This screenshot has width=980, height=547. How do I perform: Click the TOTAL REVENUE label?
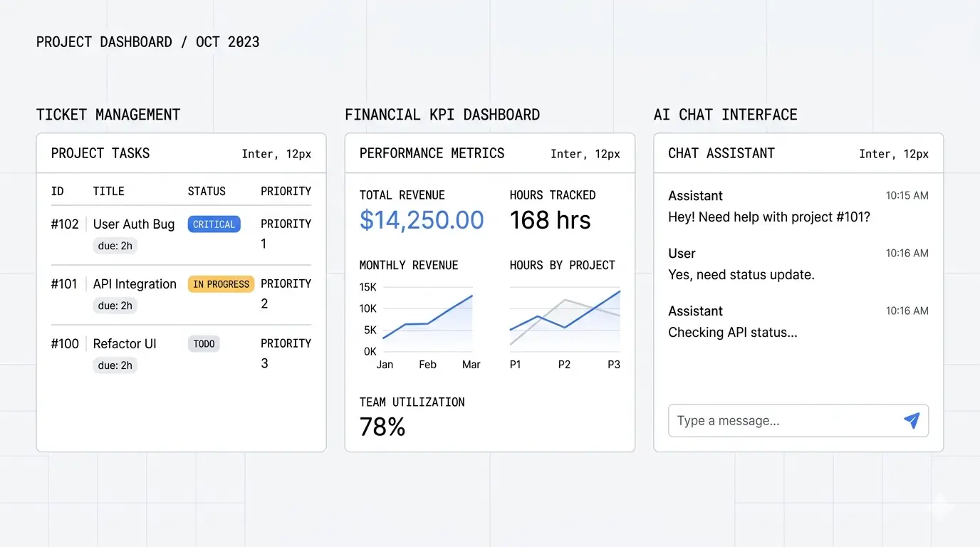point(402,195)
